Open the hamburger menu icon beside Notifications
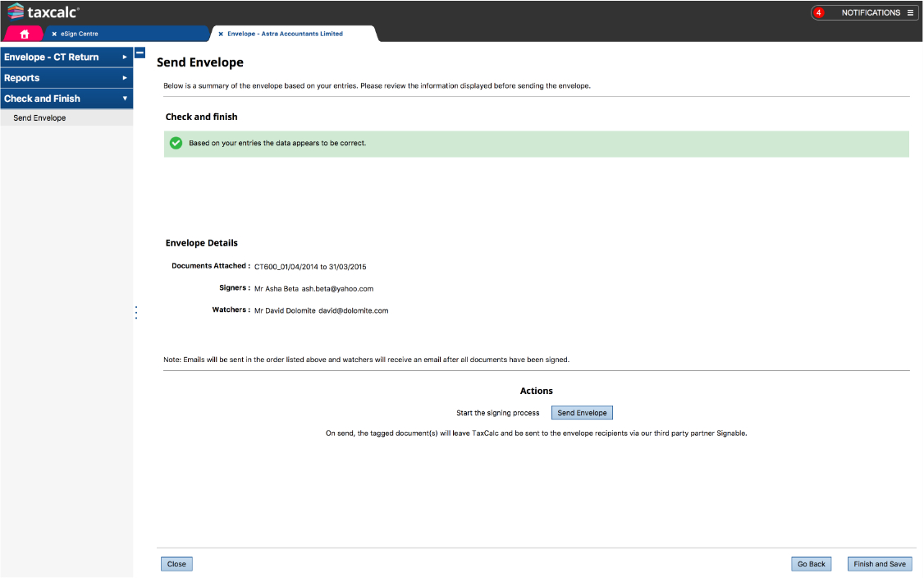 click(910, 13)
